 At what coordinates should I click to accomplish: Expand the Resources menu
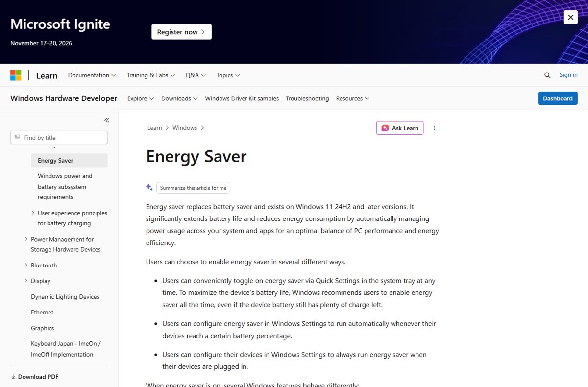point(353,98)
